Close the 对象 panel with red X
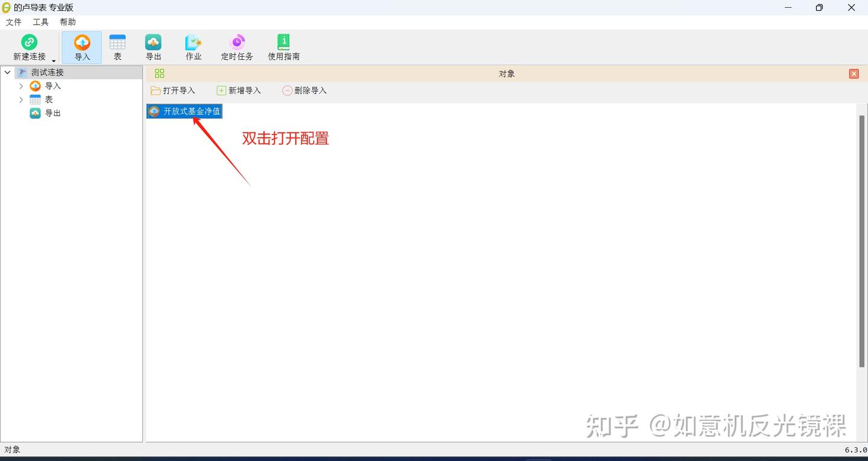Viewport: 868px width, 461px height. (854, 74)
